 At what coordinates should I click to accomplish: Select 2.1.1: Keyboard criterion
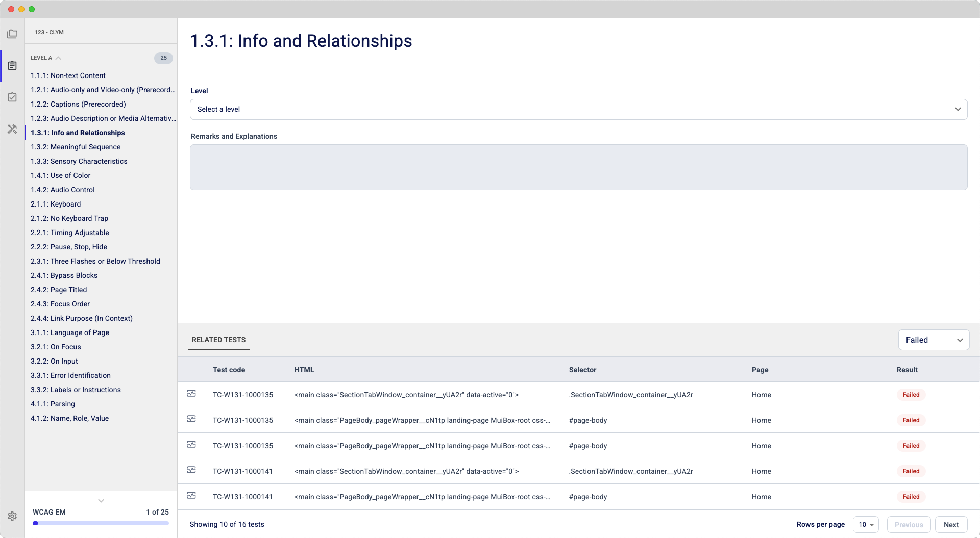(x=56, y=204)
